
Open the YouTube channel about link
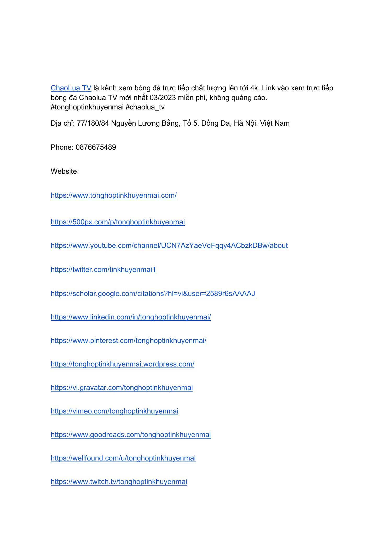click(x=169, y=246)
